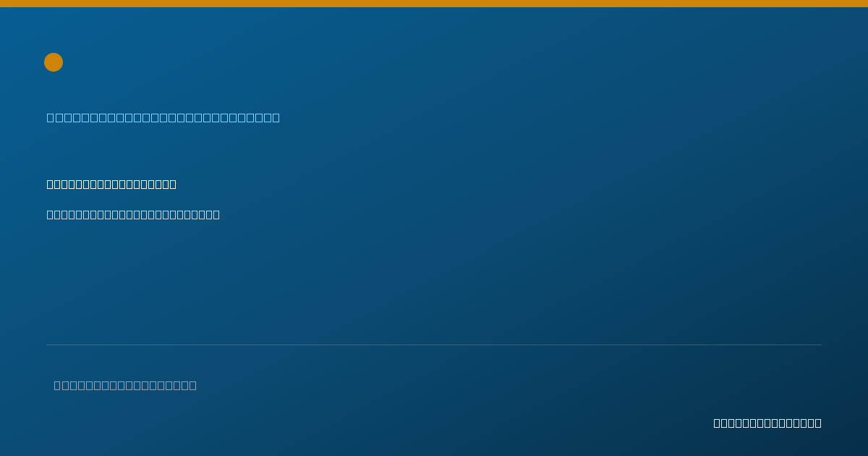Click the white text at the bottom right

tap(767, 423)
